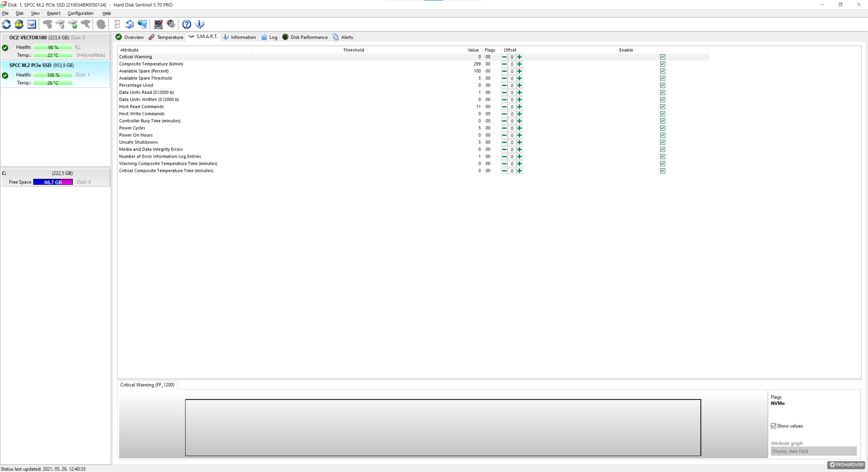
Task: Click the send report by email icon
Action: 129,24
